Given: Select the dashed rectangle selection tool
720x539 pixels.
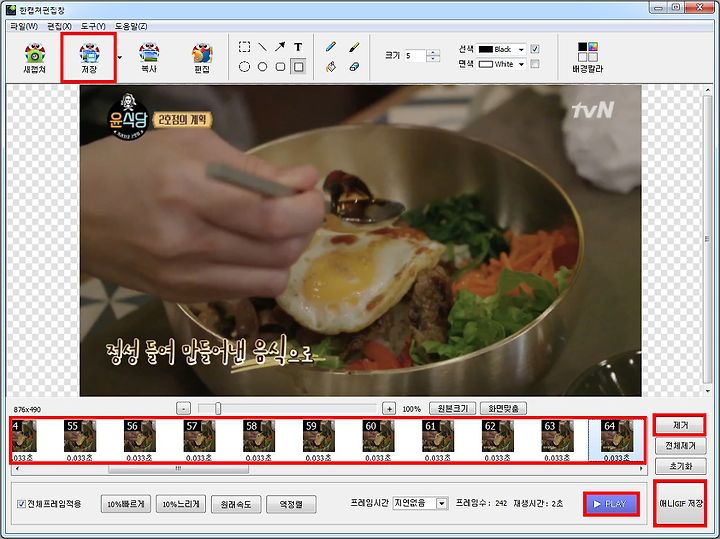Looking at the screenshot, I should [x=245, y=46].
